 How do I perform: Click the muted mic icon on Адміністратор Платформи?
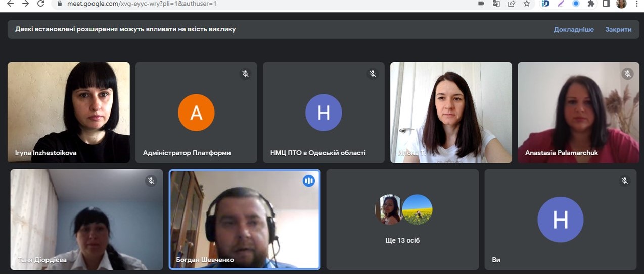tap(245, 74)
